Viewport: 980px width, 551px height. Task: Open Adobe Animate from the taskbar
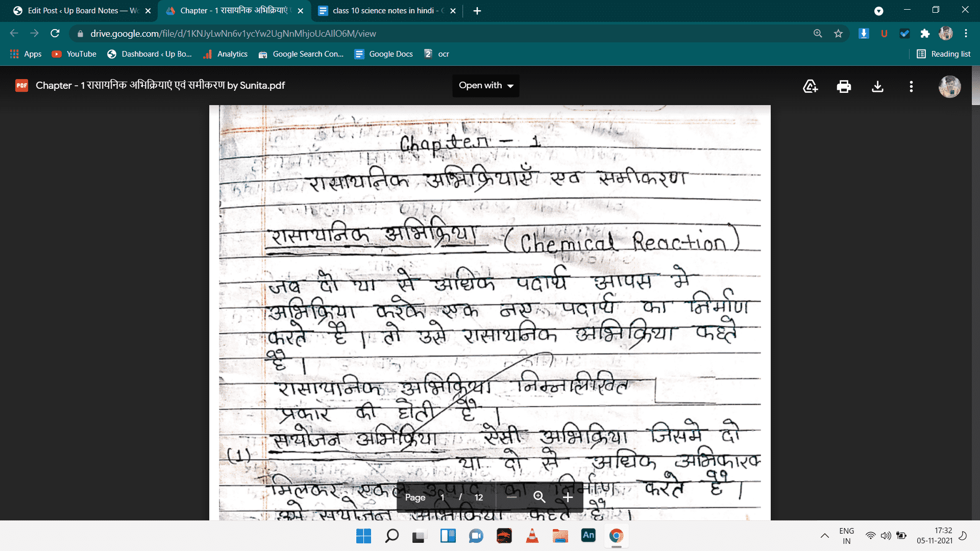tap(588, 536)
